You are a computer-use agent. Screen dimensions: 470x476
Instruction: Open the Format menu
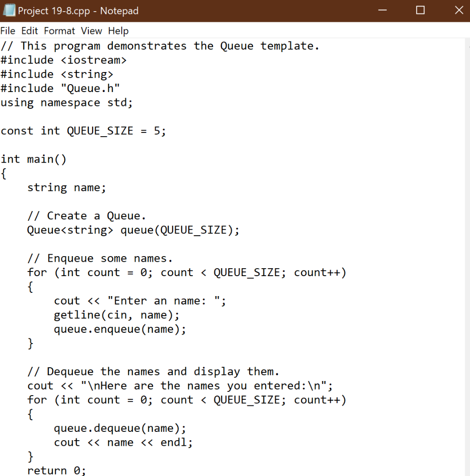tap(59, 31)
